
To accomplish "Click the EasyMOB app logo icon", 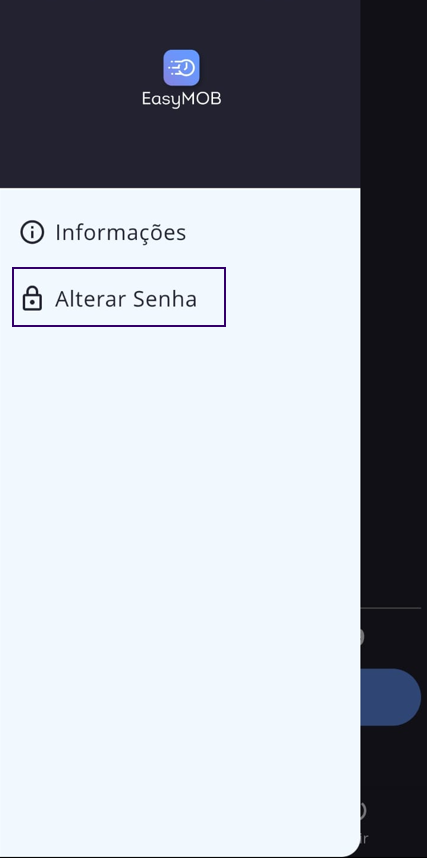I will 181,68.
